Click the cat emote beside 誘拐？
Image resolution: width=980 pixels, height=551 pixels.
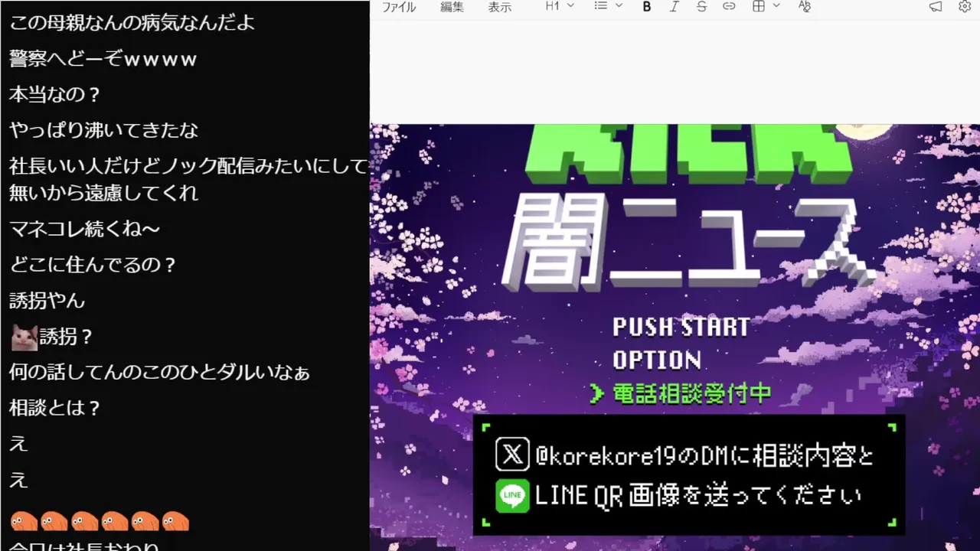pyautogui.click(x=24, y=337)
